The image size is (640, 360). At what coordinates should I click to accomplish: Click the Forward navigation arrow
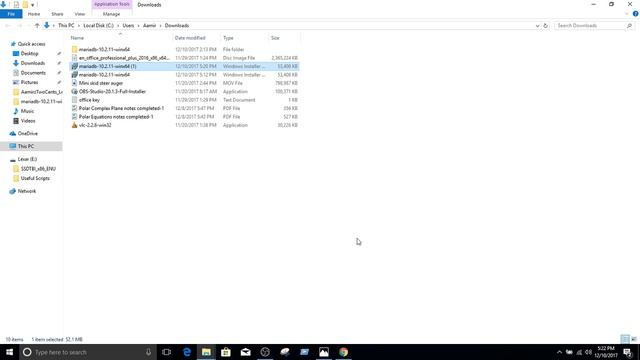(x=19, y=25)
